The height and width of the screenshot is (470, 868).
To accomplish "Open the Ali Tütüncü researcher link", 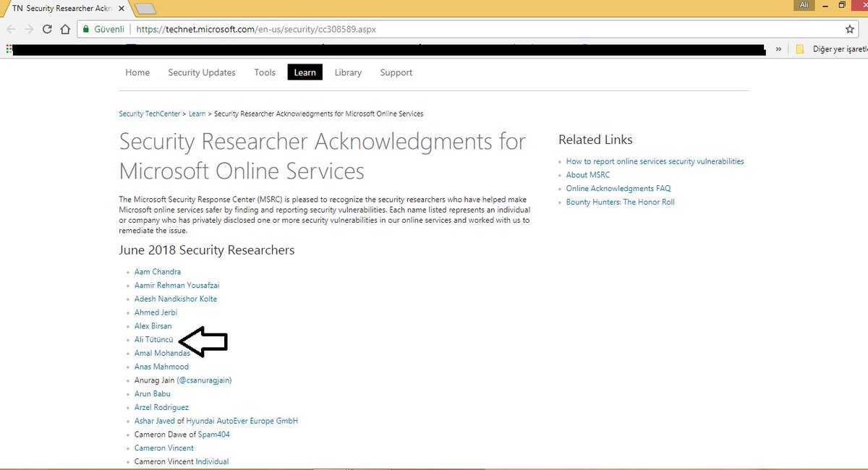I will click(x=153, y=339).
